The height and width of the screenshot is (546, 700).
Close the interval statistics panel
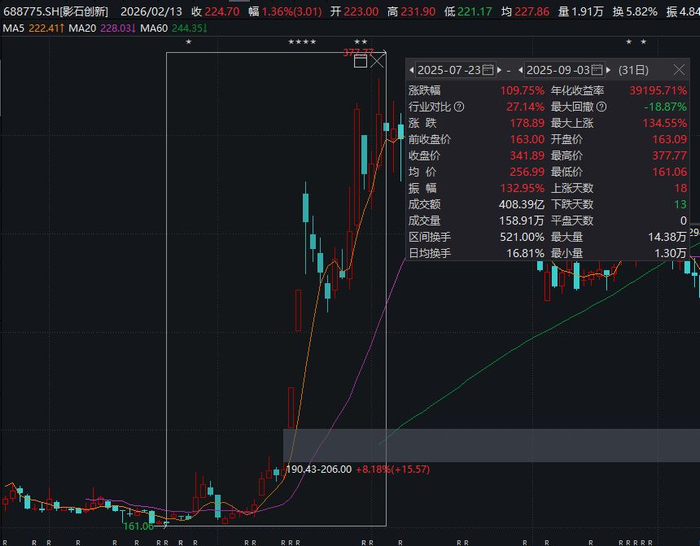[x=679, y=70]
